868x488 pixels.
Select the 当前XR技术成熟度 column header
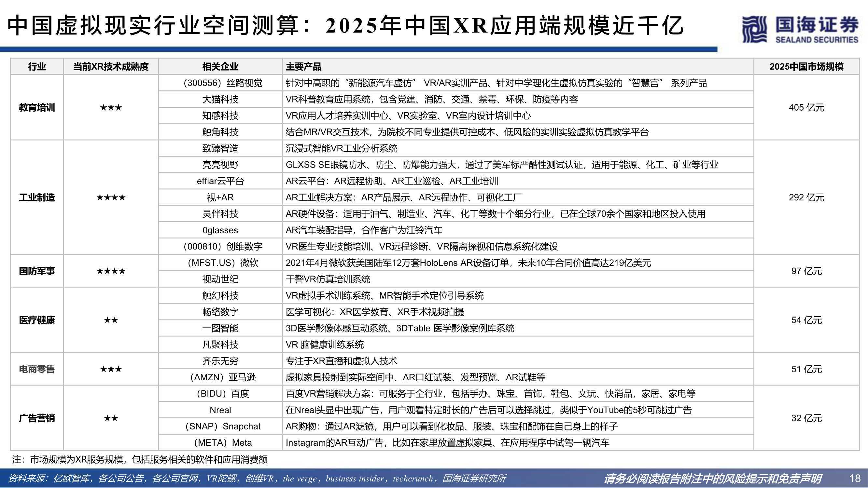click(111, 66)
